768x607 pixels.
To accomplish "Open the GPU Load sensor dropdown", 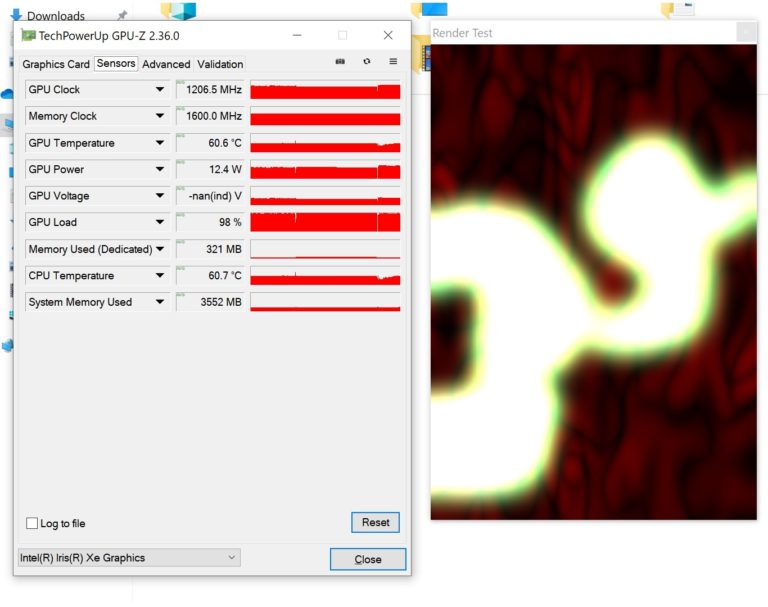I will click(x=159, y=222).
